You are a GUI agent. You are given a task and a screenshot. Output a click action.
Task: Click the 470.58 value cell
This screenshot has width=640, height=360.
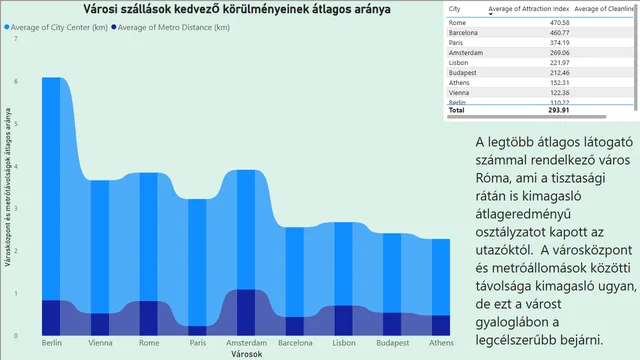[x=559, y=23]
